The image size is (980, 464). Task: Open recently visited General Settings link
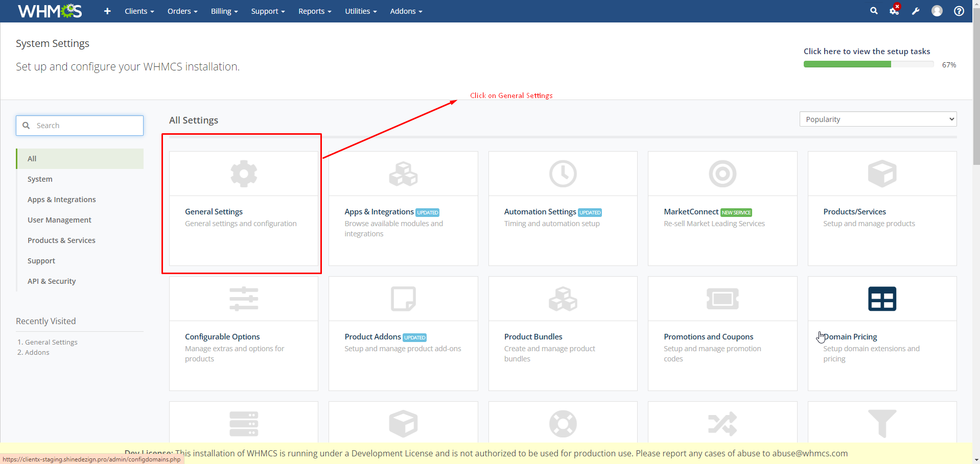(x=51, y=343)
